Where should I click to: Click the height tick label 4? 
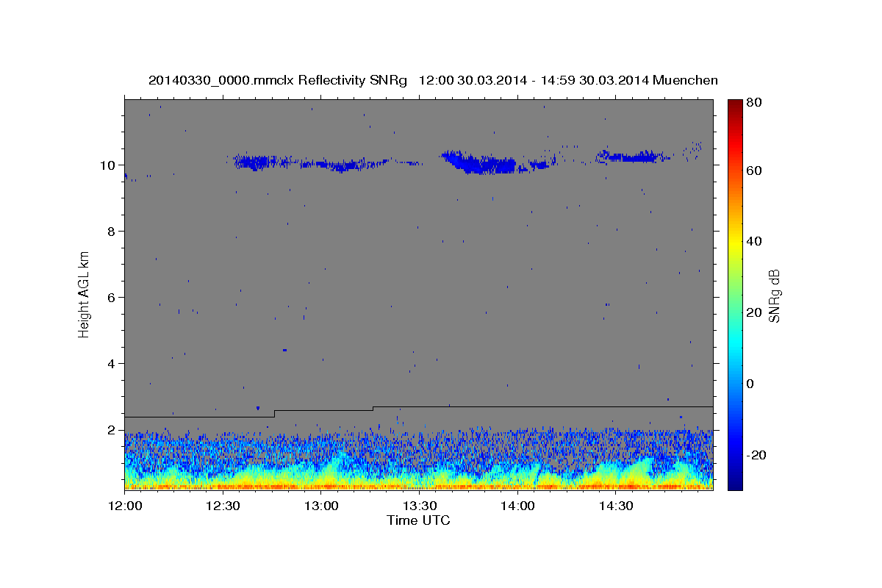[x=111, y=363]
